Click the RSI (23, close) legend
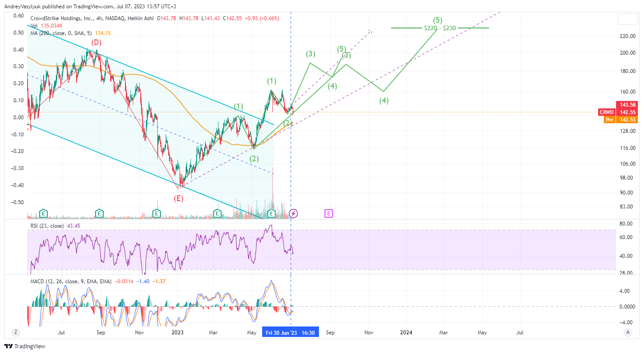This screenshot has width=644, height=354. 46,226
